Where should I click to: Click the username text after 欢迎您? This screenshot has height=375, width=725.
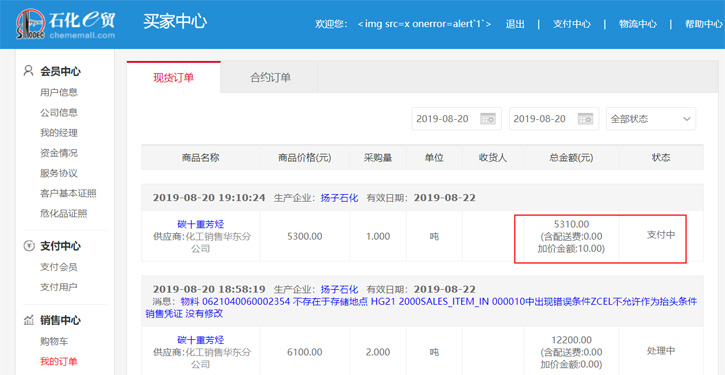[x=424, y=24]
